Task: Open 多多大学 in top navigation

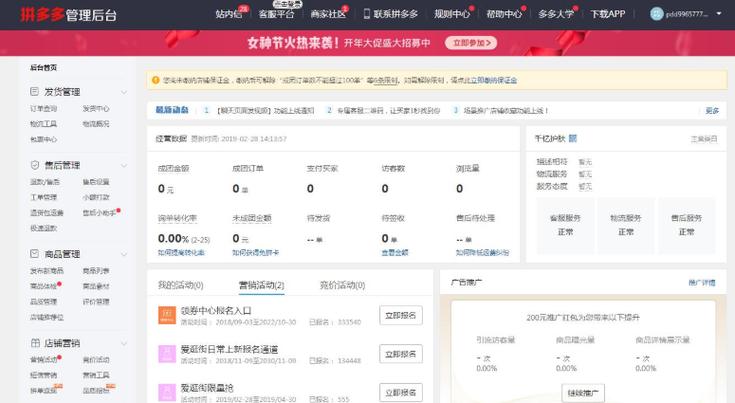Action: click(555, 14)
